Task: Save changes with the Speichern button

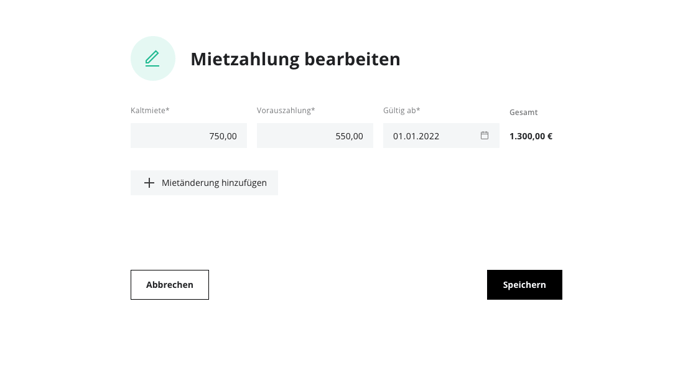Action: (524, 285)
